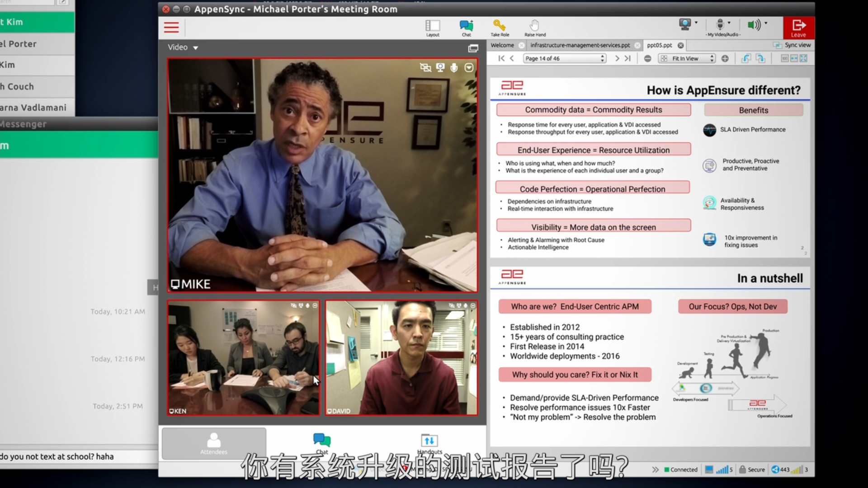Click the Today, 2:51 PM timestamp in Messenger
Image resolution: width=868 pixels, height=488 pixels.
[x=118, y=406]
